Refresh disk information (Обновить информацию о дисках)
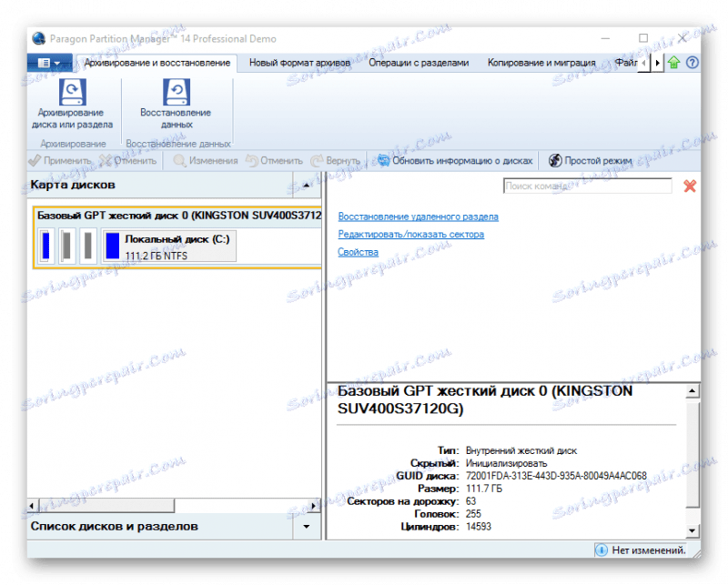The height and width of the screenshot is (585, 728). click(455, 161)
